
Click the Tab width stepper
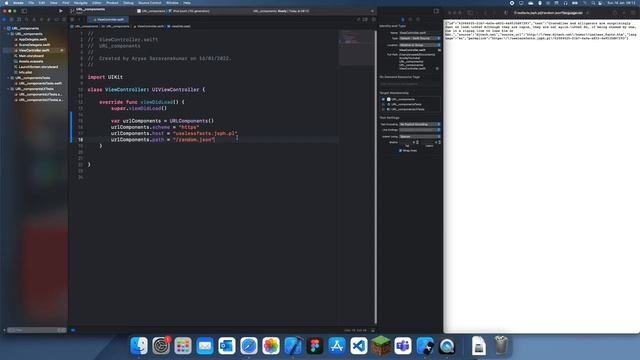(x=417, y=142)
